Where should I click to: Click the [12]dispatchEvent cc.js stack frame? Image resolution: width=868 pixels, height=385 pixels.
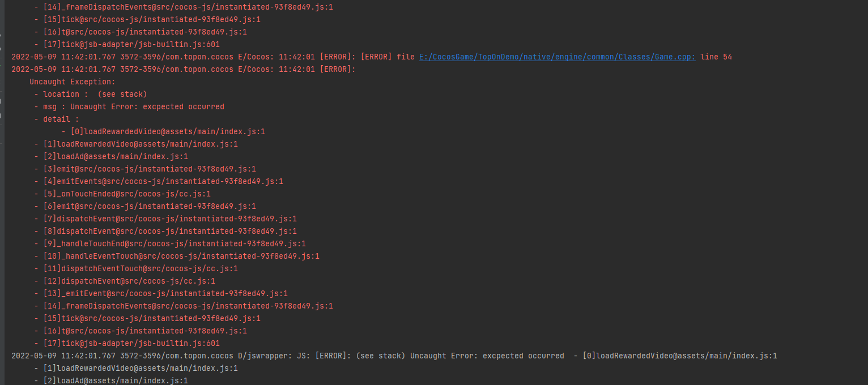(x=125, y=281)
